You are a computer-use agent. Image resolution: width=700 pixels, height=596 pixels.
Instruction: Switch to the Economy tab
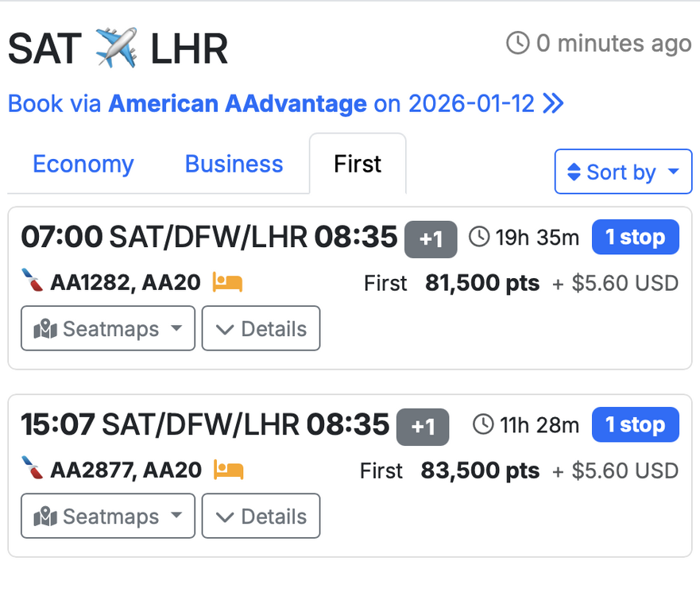click(x=83, y=164)
